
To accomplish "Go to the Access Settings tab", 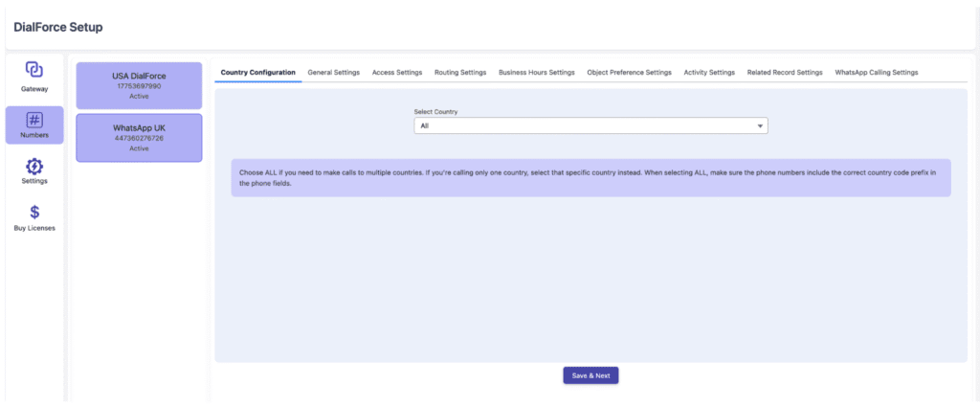I will point(396,73).
